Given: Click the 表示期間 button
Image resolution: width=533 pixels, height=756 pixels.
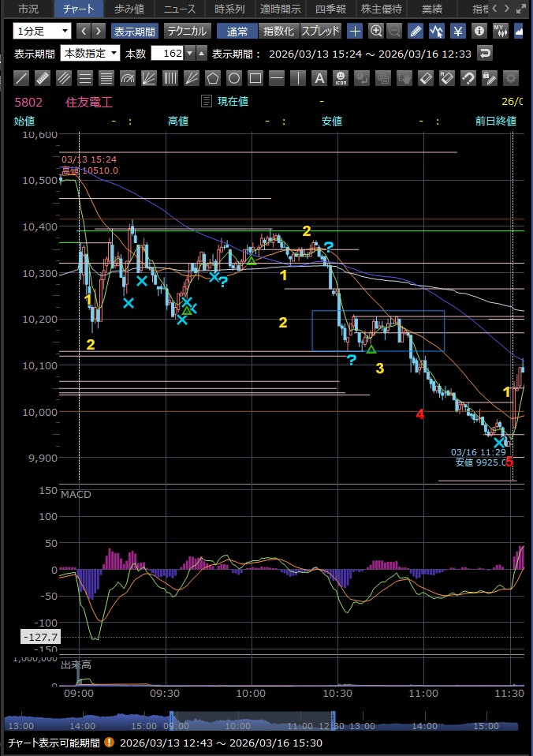Looking at the screenshot, I should click(133, 32).
